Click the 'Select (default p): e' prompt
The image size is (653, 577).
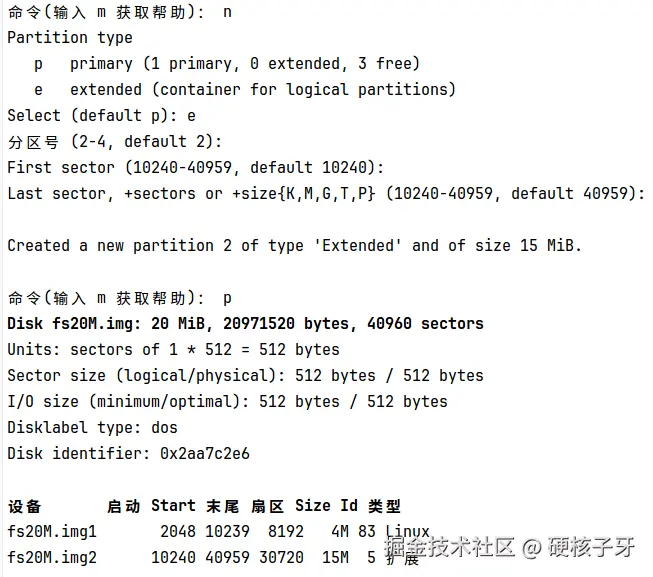click(x=101, y=115)
